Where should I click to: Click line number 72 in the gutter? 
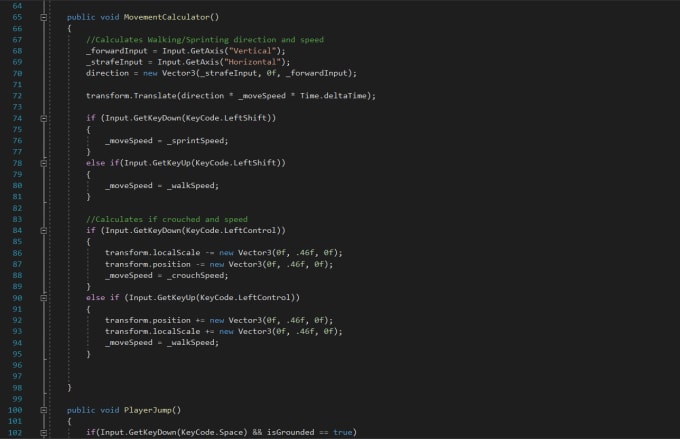17,96
